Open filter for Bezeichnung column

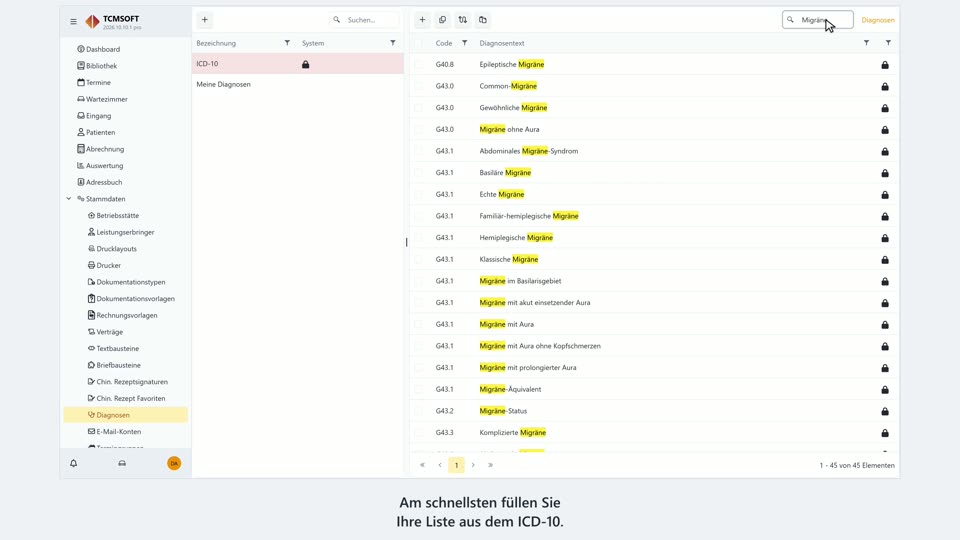tap(287, 43)
